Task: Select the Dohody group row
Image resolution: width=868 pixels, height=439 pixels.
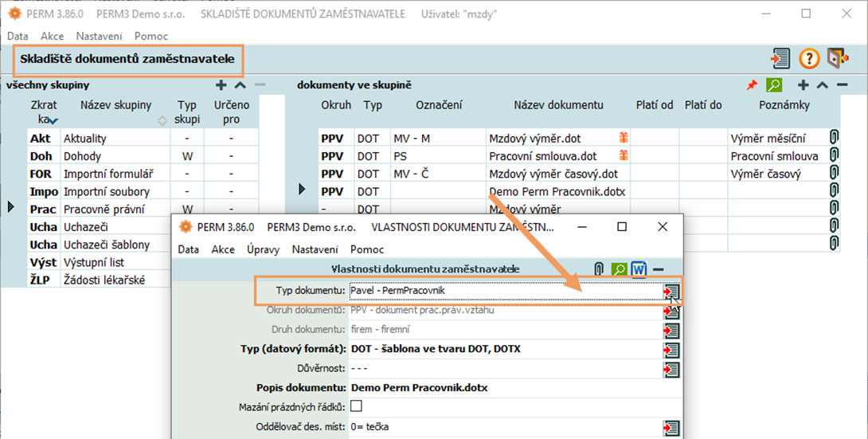Action: 143,155
